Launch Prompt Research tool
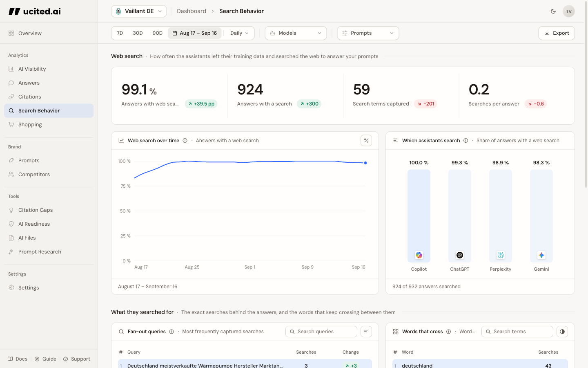 (x=49, y=251)
